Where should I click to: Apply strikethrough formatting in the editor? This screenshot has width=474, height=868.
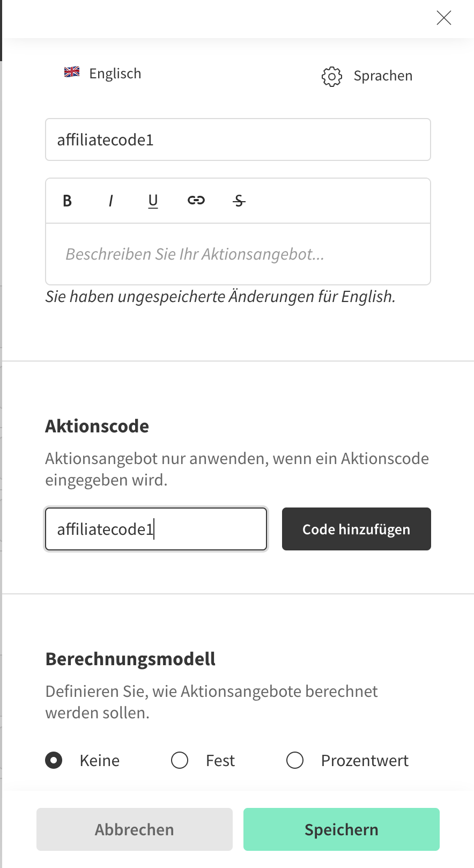click(238, 201)
